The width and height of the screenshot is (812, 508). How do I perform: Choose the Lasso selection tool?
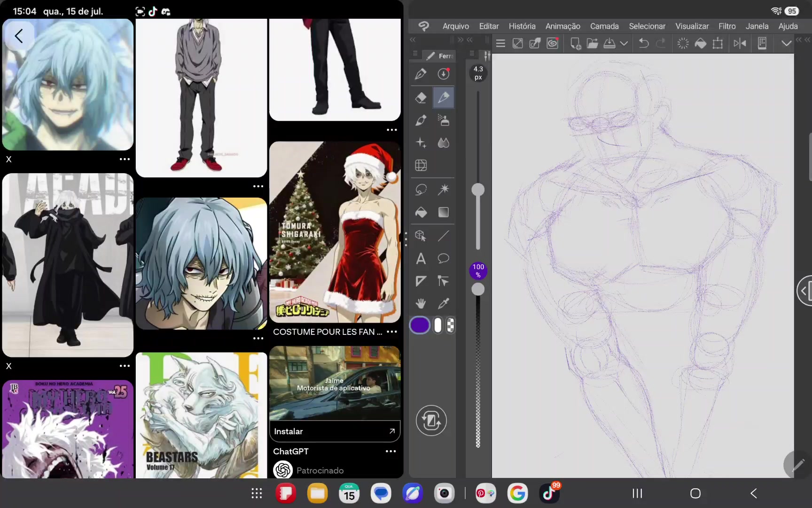coord(421,190)
